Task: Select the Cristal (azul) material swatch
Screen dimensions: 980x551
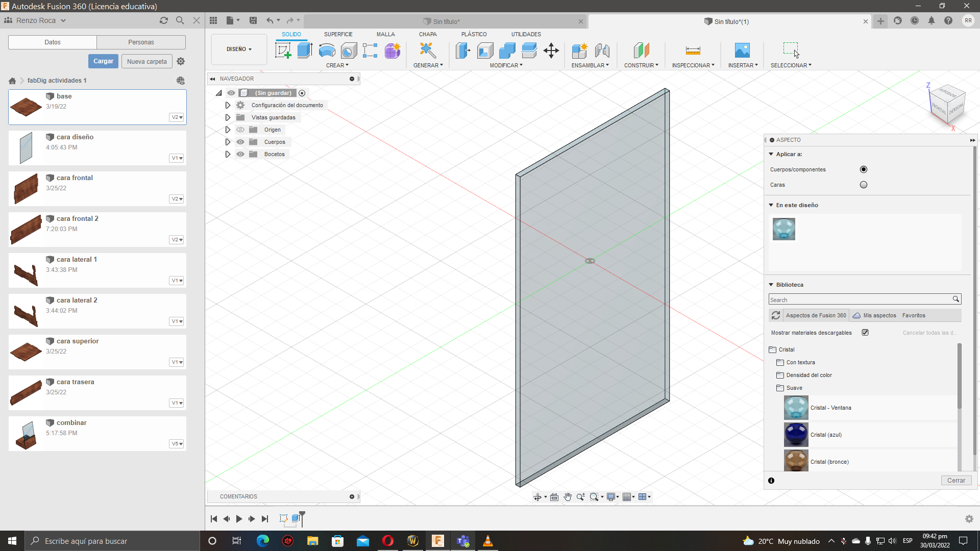Action: click(x=796, y=435)
